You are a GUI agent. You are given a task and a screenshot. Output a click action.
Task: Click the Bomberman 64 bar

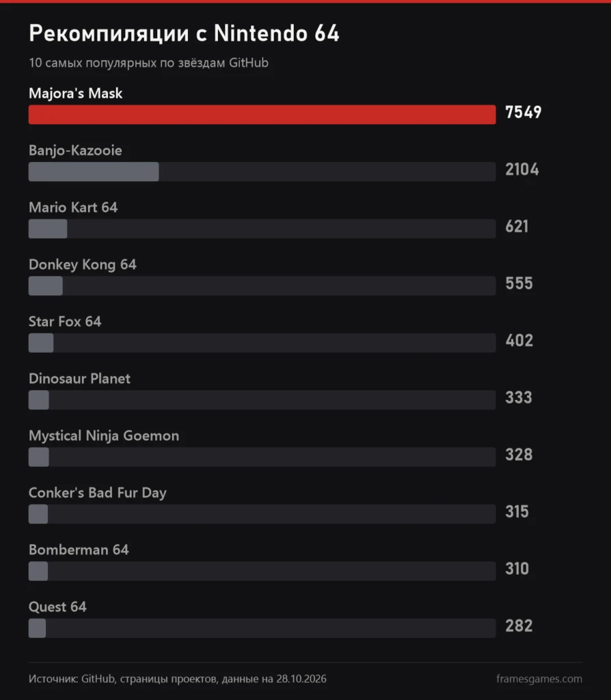point(38,571)
